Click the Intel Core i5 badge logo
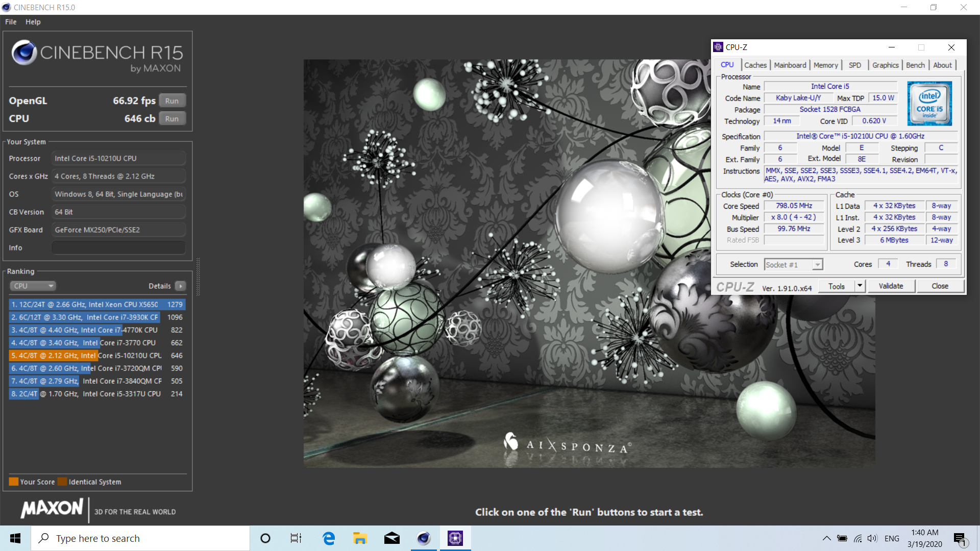980x551 pixels. coord(929,104)
